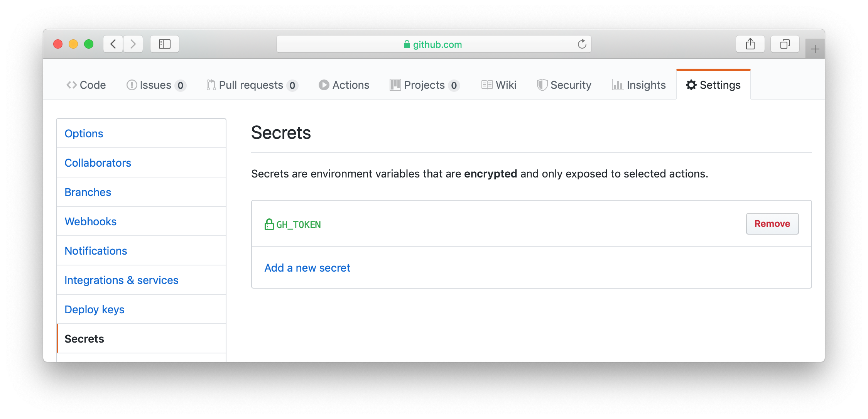The width and height of the screenshot is (868, 419).
Task: Open Projects via the board icon
Action: point(395,85)
